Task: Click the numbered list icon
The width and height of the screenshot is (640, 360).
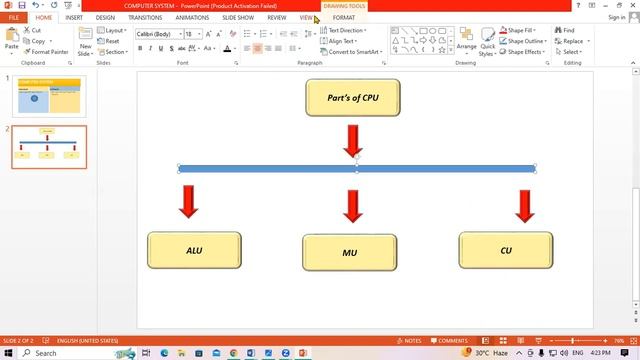Action: 263,34
